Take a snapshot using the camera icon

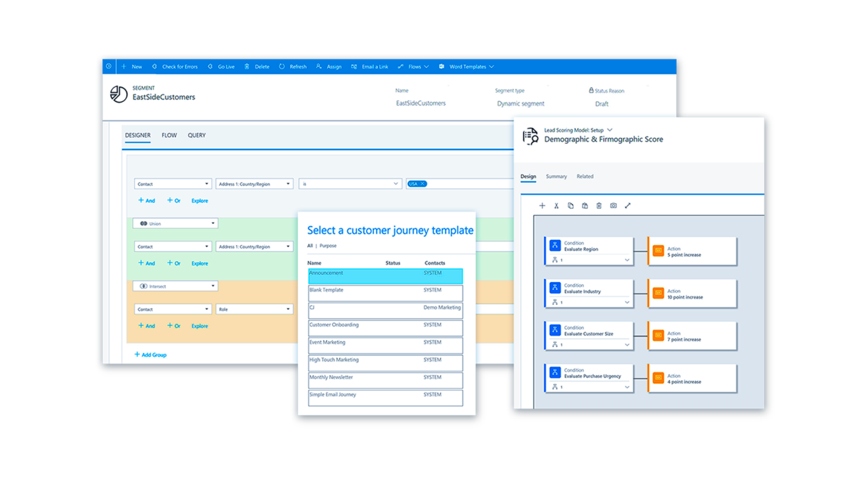[x=613, y=206]
